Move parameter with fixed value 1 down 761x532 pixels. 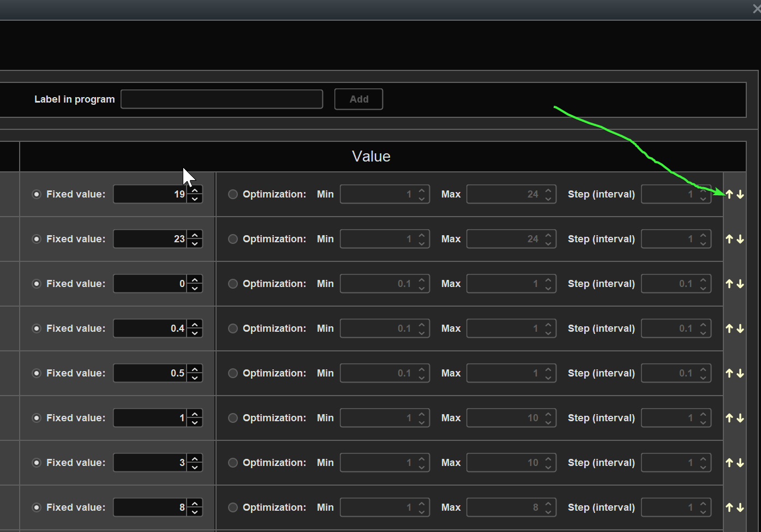click(x=740, y=418)
